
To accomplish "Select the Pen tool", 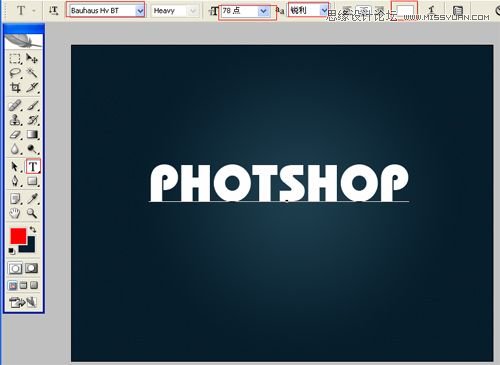I will click(15, 181).
